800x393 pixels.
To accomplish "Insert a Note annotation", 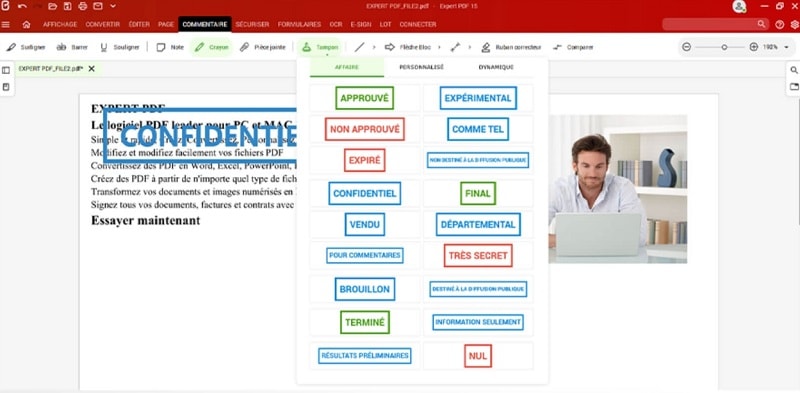I will click(170, 47).
